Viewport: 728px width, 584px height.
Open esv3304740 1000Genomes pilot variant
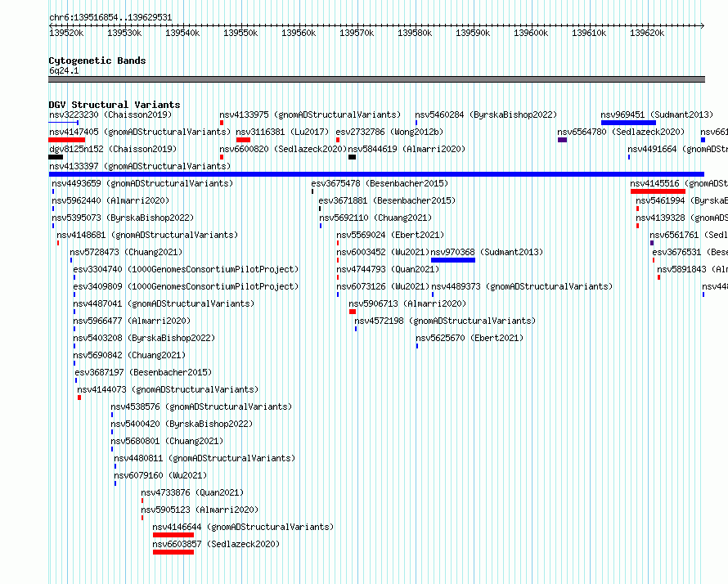pos(186,269)
